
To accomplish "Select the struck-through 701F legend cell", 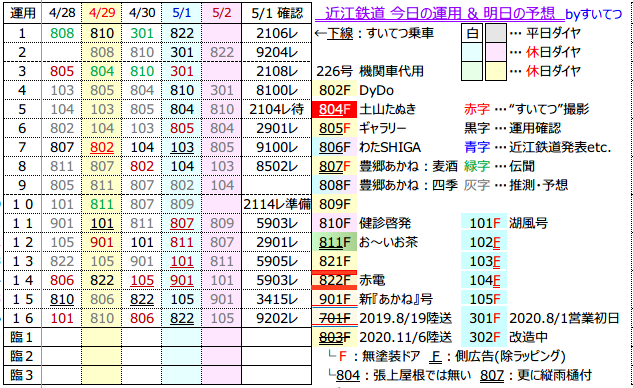I will click(334, 318).
